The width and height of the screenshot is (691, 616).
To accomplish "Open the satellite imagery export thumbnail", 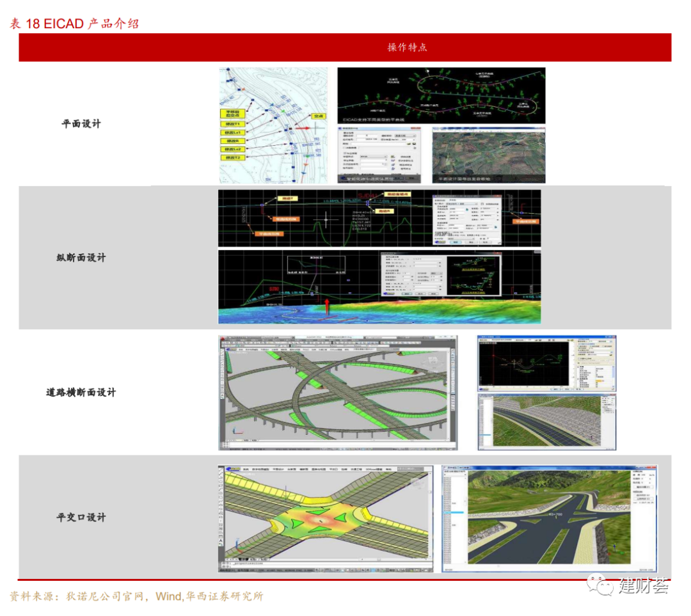I will (x=489, y=155).
